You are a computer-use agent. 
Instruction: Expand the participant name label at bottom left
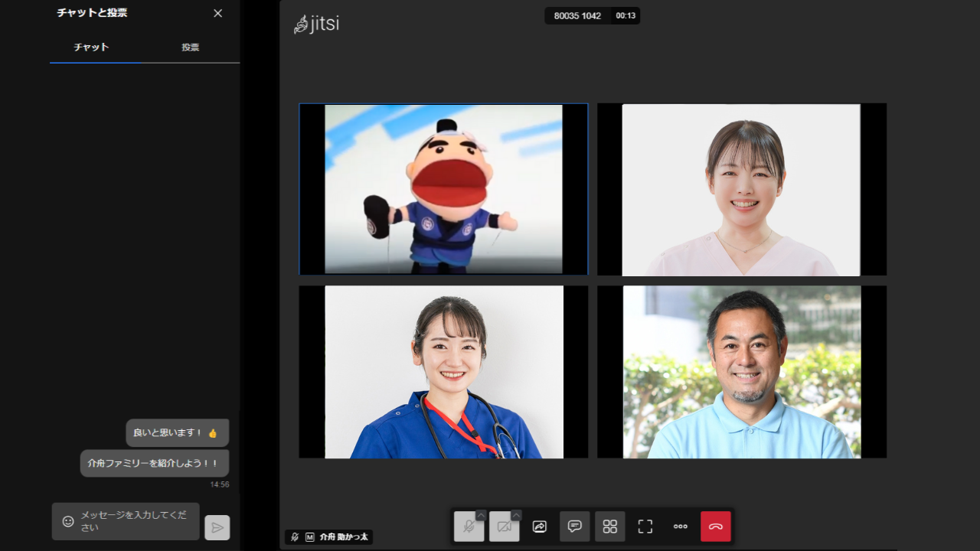[329, 536]
